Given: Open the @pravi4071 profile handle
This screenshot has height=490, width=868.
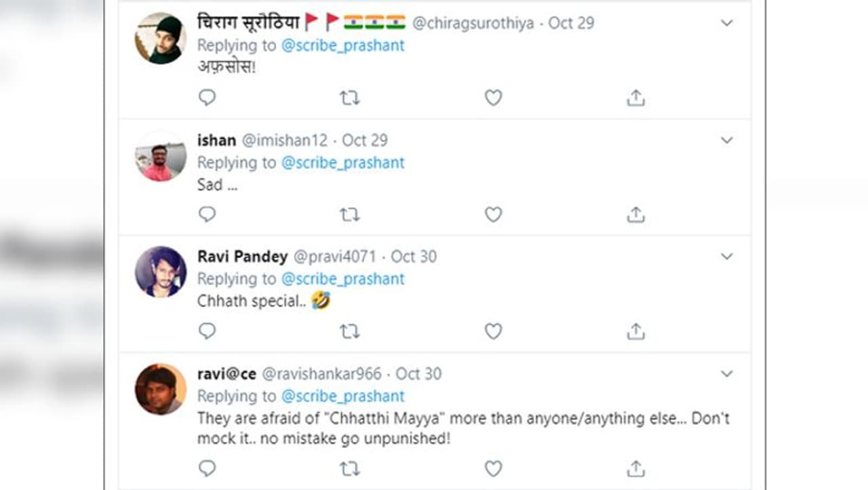Looking at the screenshot, I should 334,257.
